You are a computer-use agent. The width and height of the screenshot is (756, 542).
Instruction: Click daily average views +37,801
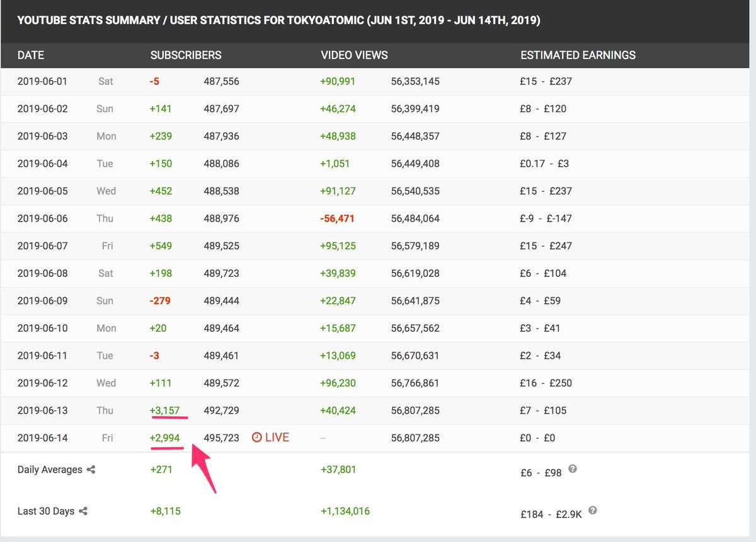point(338,470)
